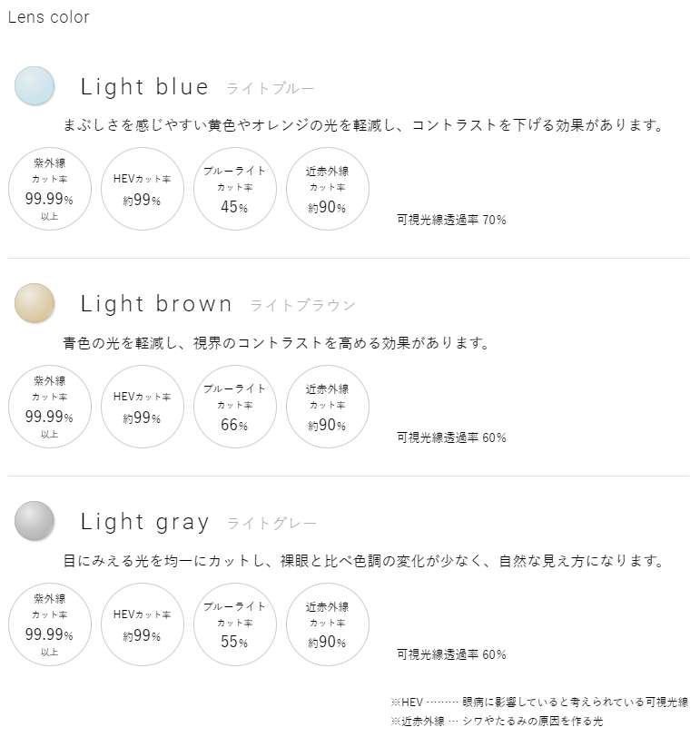Click Light gray 55% blue light badge

[x=234, y=624]
